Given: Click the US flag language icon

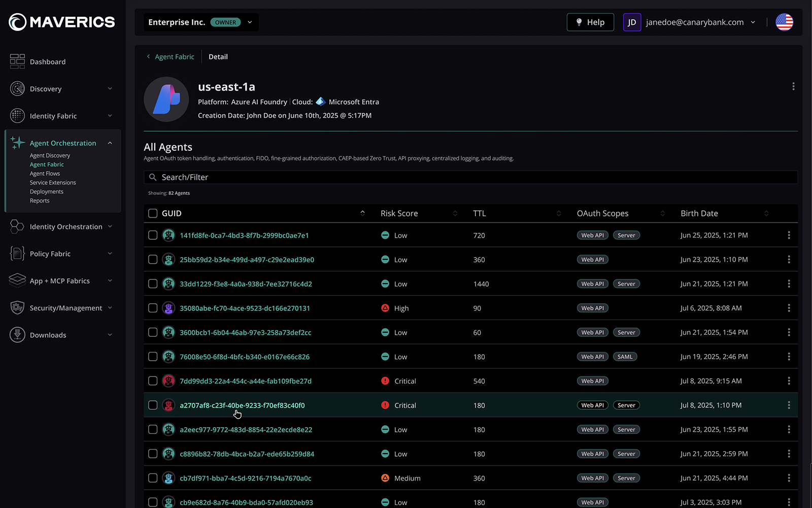Looking at the screenshot, I should tap(784, 22).
